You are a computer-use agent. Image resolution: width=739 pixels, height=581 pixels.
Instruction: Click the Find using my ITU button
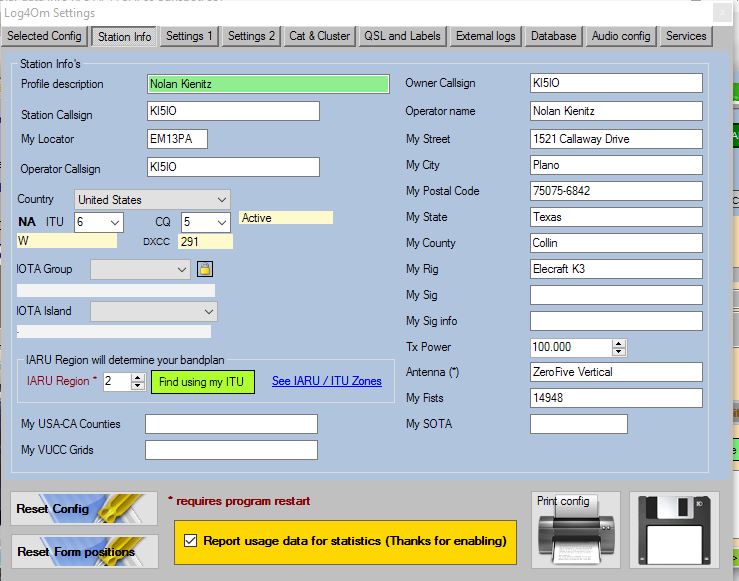[x=203, y=382]
